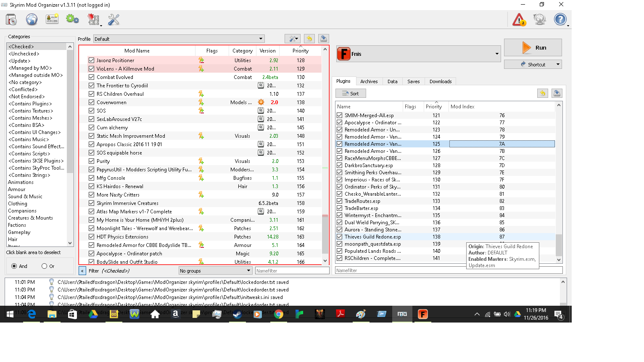Select the Or filter radio button
Screen dimensions: 644x362
[x=44, y=266]
